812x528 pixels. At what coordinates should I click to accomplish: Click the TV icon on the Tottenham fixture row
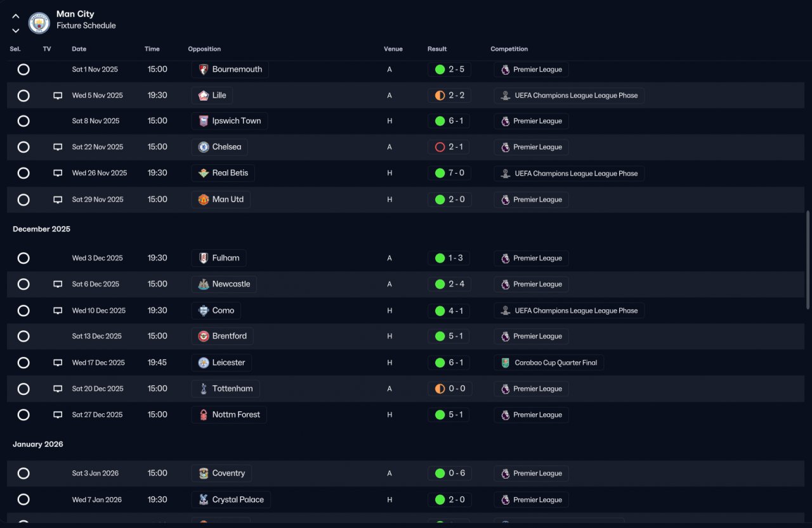pyautogui.click(x=58, y=389)
